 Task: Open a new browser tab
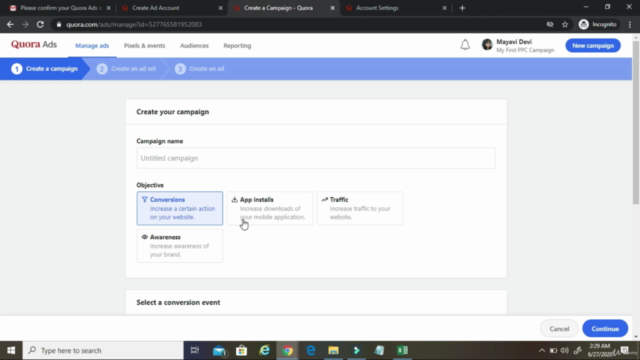click(x=462, y=8)
